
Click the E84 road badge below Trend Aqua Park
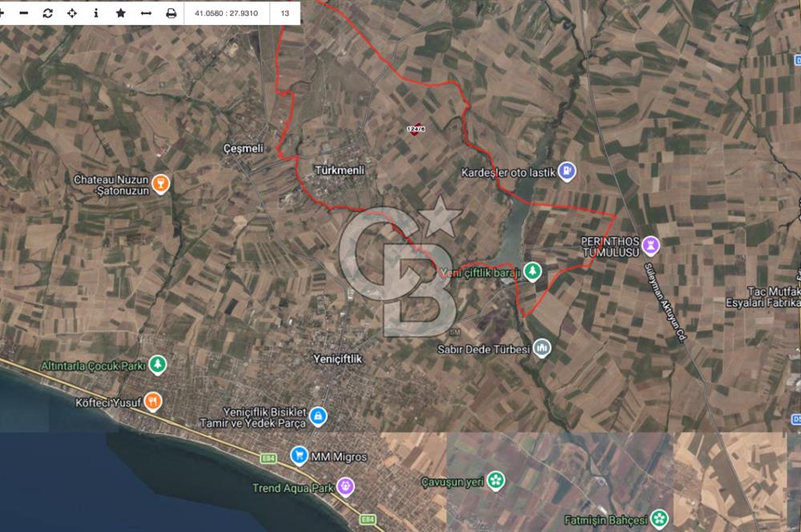click(x=368, y=519)
